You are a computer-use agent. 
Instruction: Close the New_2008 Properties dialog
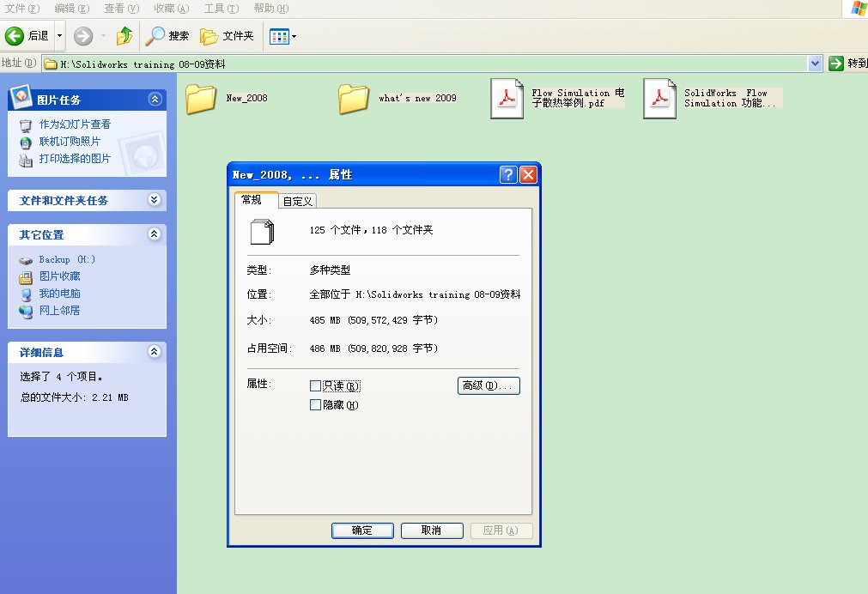coord(529,175)
